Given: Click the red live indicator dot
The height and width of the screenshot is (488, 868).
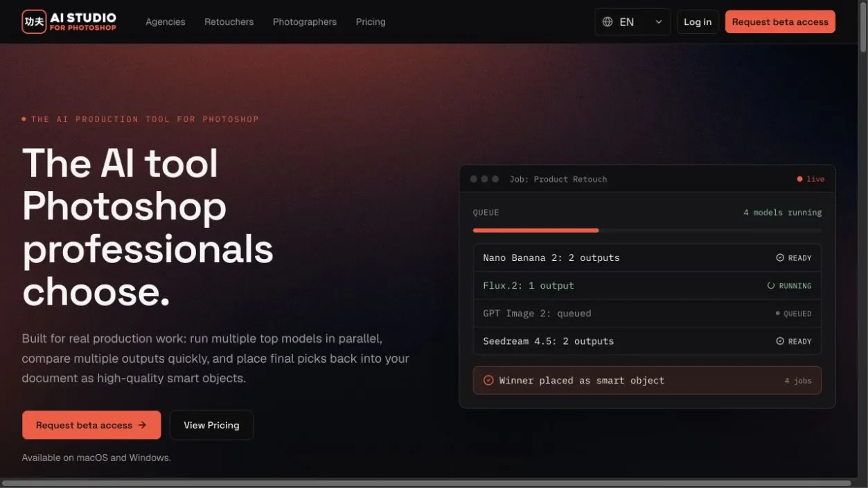Looking at the screenshot, I should pyautogui.click(x=799, y=179).
